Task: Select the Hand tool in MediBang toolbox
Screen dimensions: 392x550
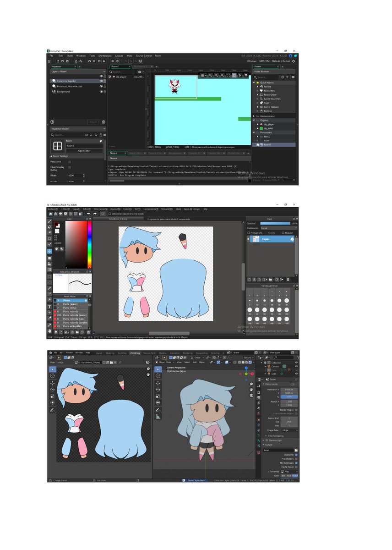Action: click(49, 331)
